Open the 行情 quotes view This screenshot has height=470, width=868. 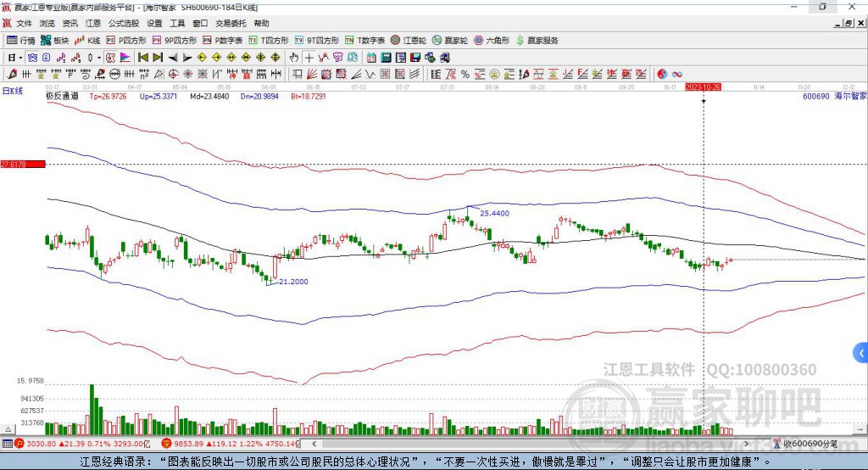[x=20, y=41]
